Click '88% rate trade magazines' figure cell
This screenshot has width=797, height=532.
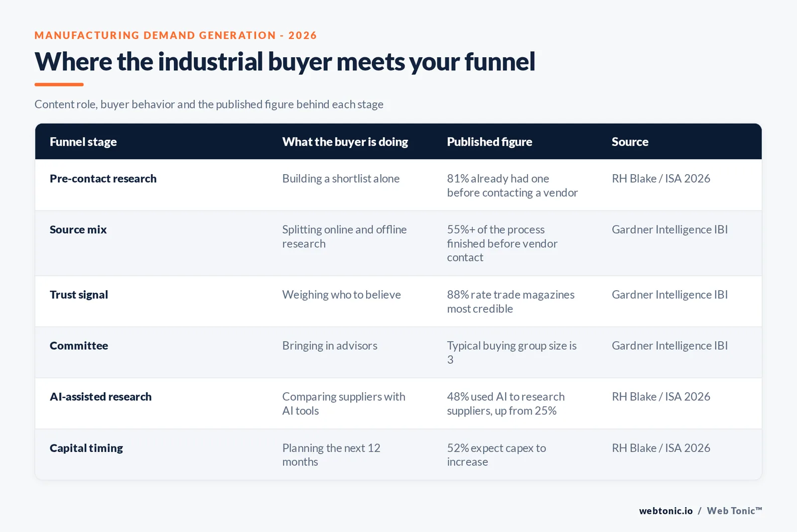pos(511,302)
